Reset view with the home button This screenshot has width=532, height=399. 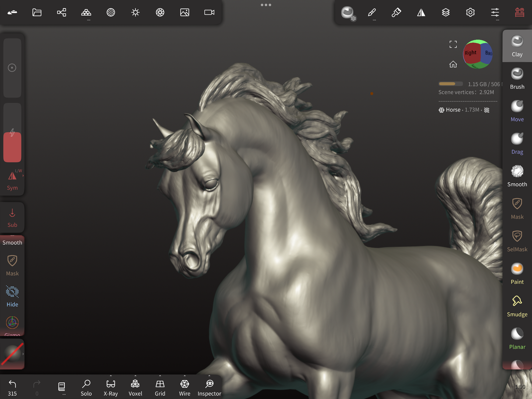click(453, 64)
